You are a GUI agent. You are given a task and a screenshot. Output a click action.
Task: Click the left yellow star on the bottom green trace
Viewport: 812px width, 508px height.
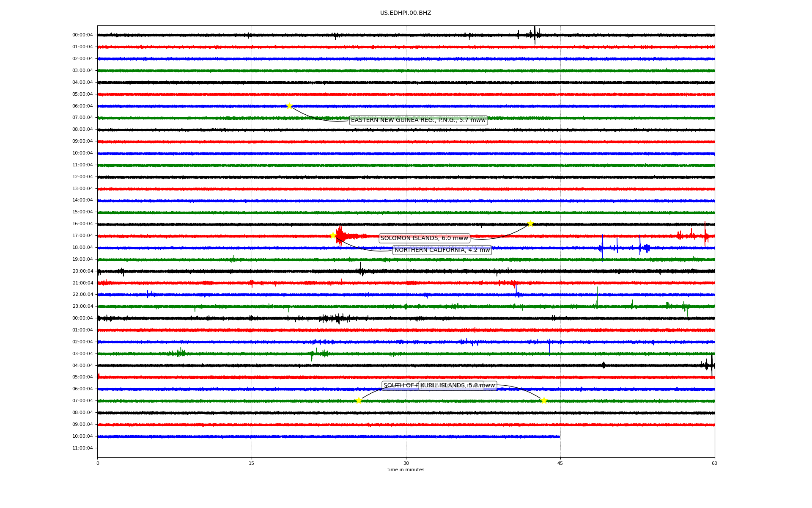tap(359, 400)
